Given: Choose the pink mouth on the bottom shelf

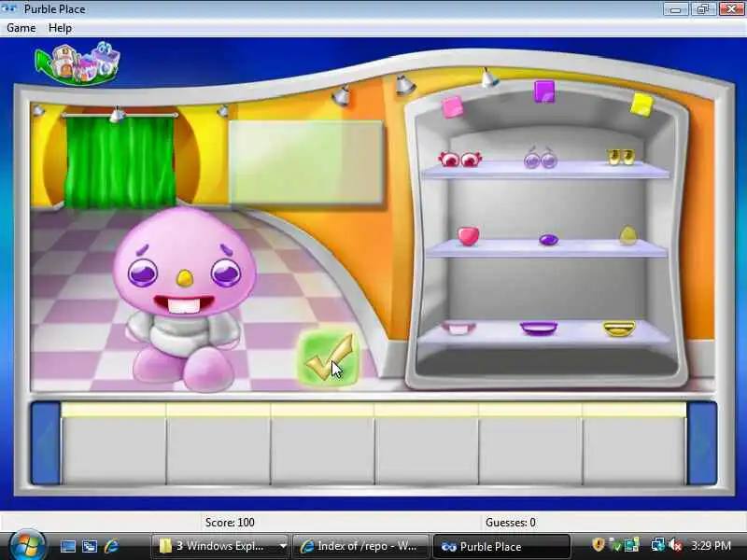Looking at the screenshot, I should [458, 329].
